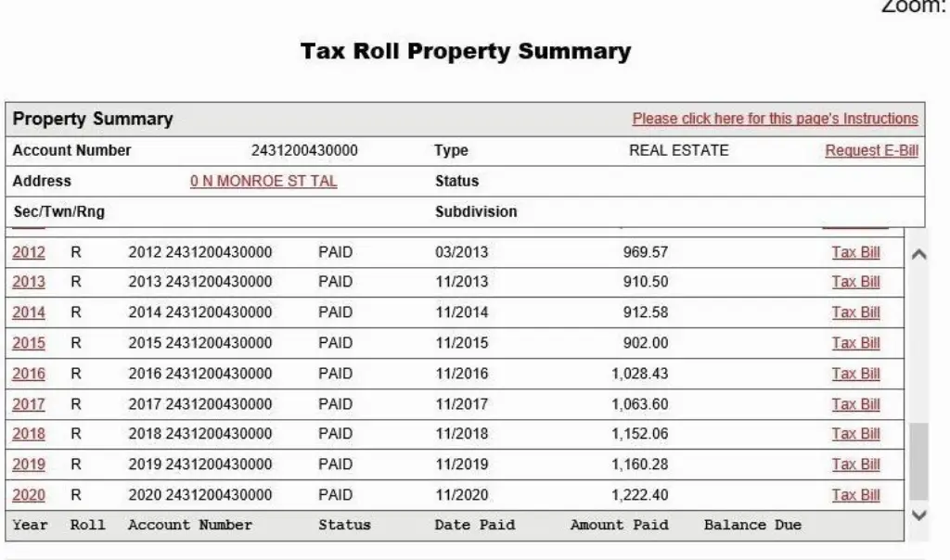The height and width of the screenshot is (560, 950).
Task: Click the Tax Bill link for 2014
Action: [x=855, y=312]
